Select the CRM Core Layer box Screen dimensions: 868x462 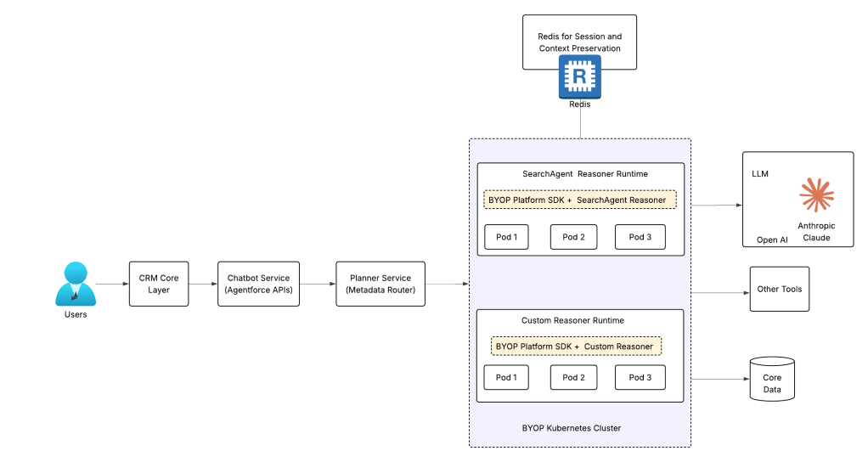[159, 284]
